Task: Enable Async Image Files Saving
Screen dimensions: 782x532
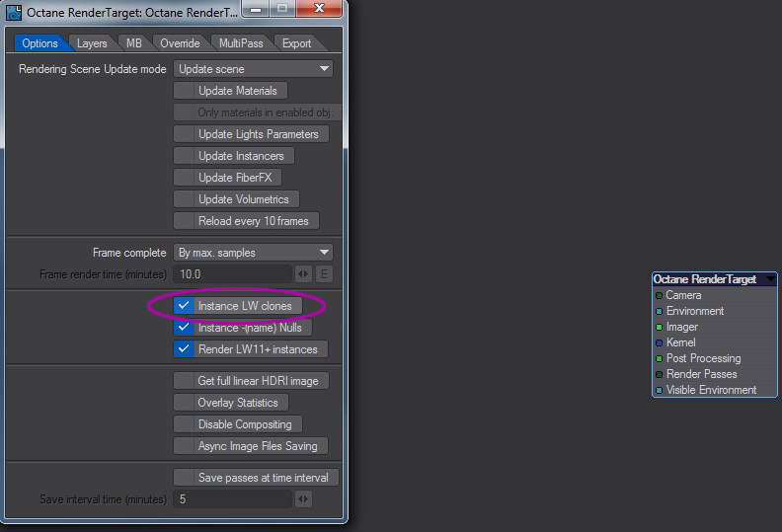Action: (x=251, y=446)
